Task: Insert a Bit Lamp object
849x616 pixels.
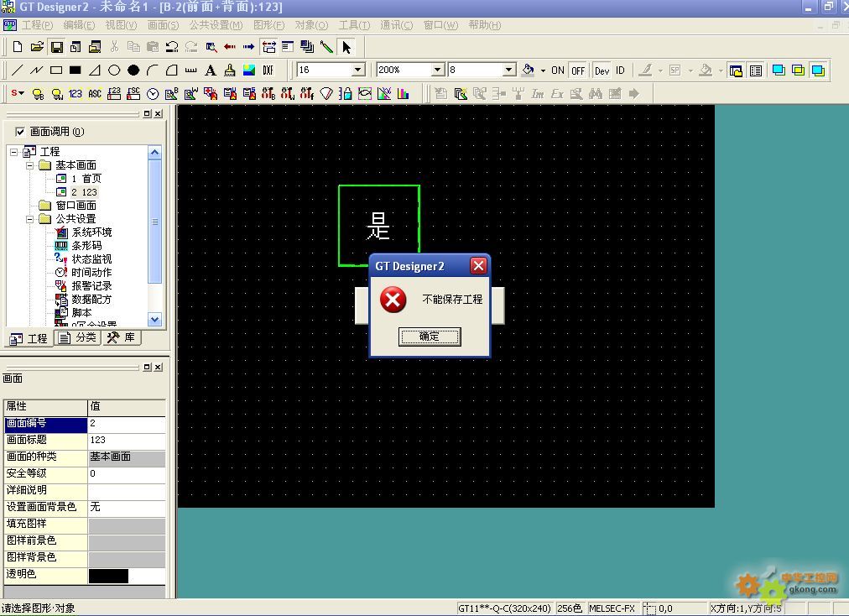Action: coord(38,94)
